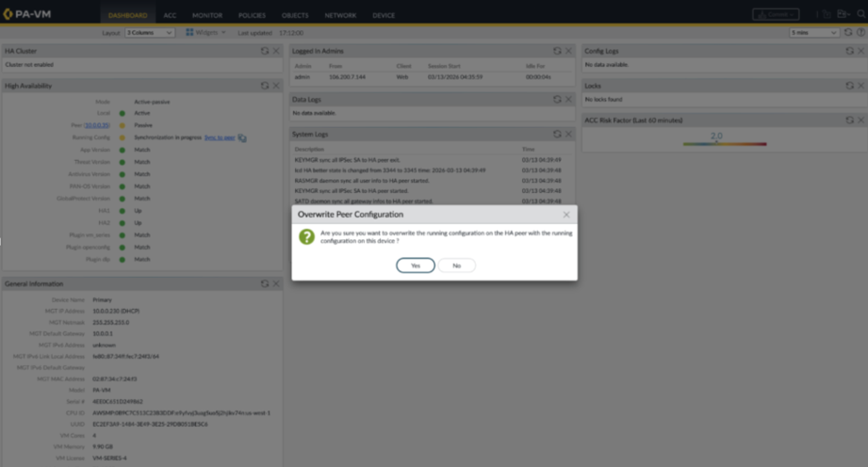Refresh the HA Cluster widget
This screenshot has height=467, width=868.
coord(265,51)
